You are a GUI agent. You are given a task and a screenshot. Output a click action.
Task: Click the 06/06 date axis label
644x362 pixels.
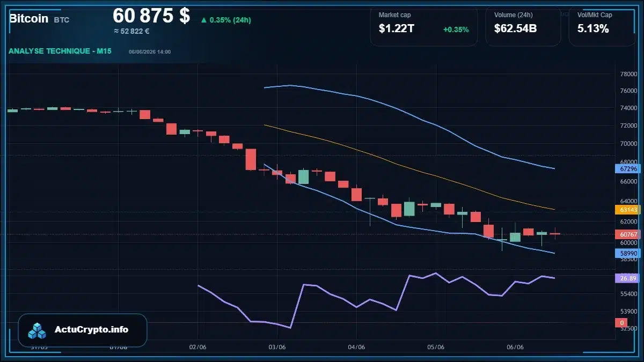(x=515, y=347)
